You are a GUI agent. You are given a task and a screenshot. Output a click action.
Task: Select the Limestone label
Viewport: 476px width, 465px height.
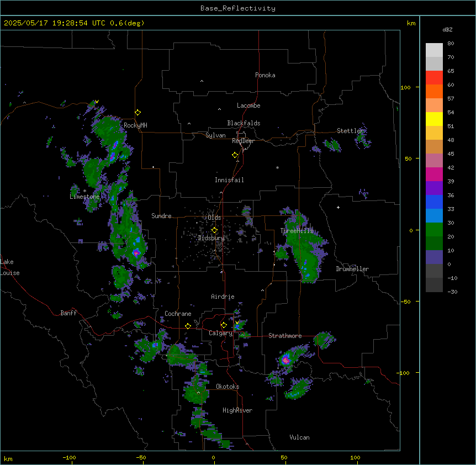pyautogui.click(x=84, y=197)
